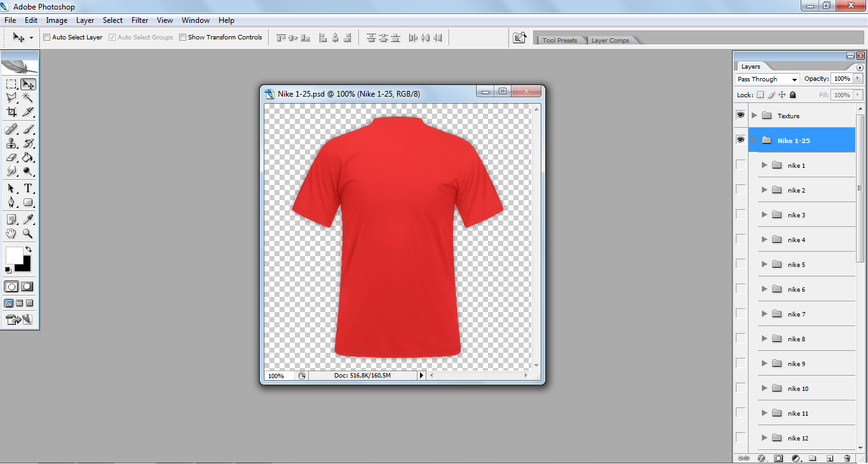
Task: Toggle Lock all padlock
Action: (792, 95)
